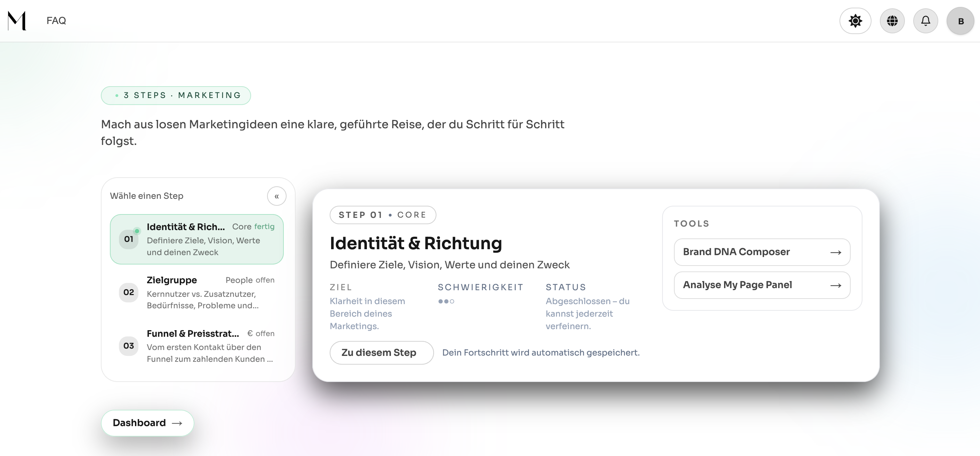This screenshot has width=980, height=456.
Task: Click arrow on Analyse My Page Panel
Action: click(x=836, y=286)
